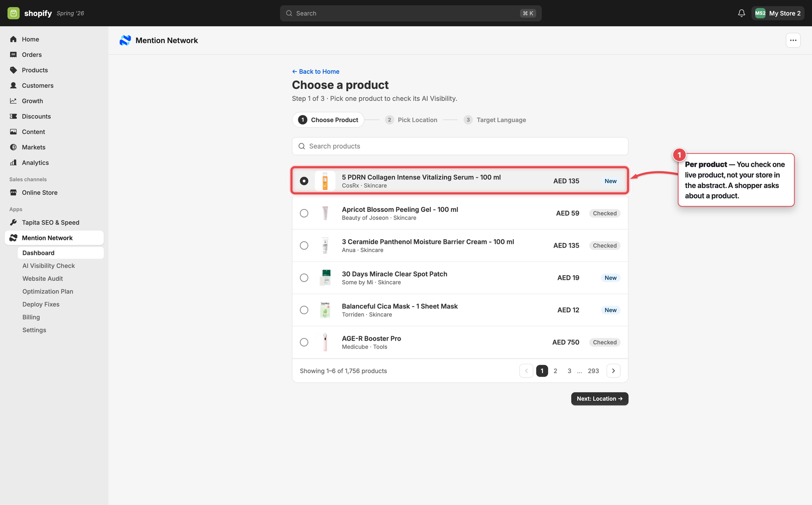Click Next: Location button
The height and width of the screenshot is (505, 812).
[x=600, y=399]
